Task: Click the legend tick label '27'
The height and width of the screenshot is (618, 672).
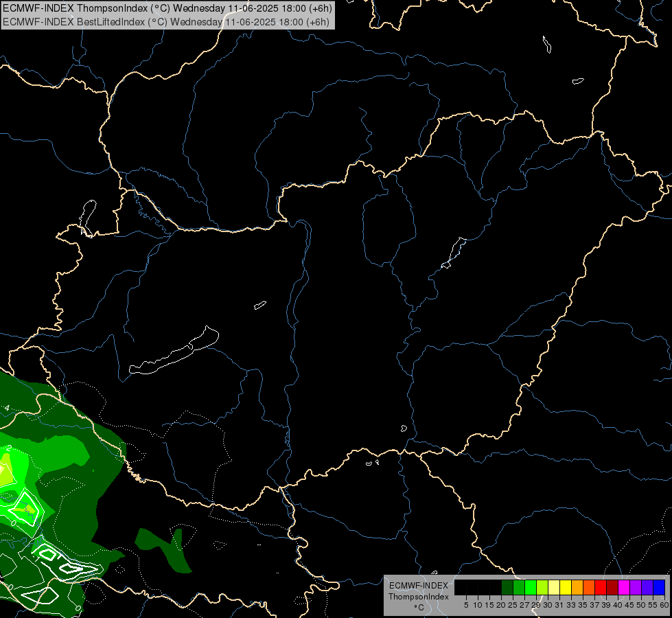Action: click(524, 605)
